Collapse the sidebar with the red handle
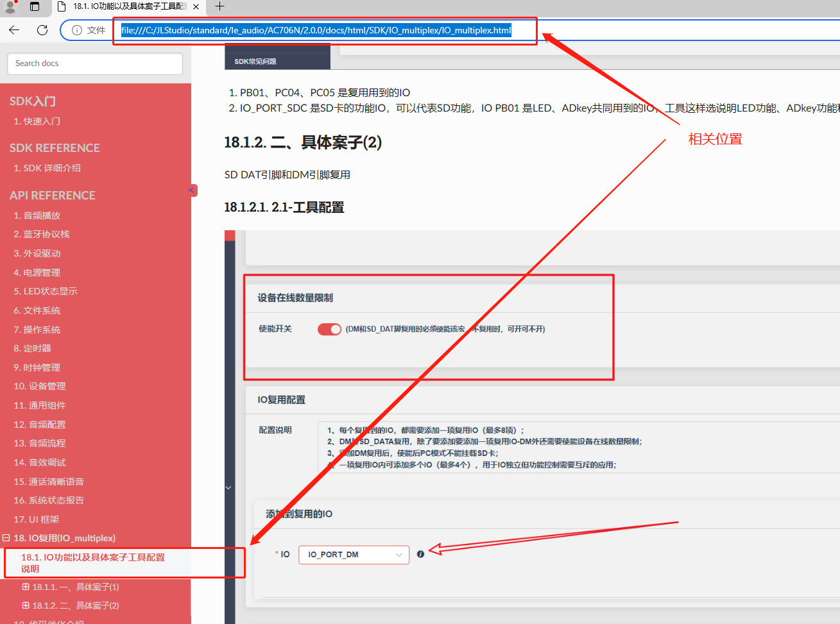 192,190
